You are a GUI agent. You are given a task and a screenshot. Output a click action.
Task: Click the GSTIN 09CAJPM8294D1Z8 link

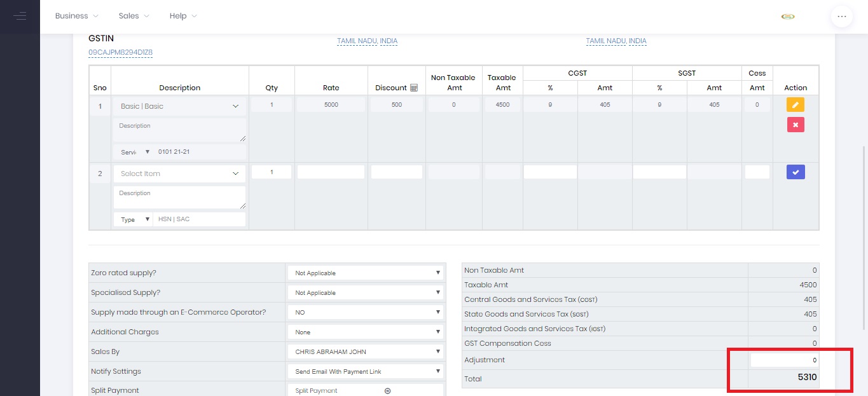120,53
